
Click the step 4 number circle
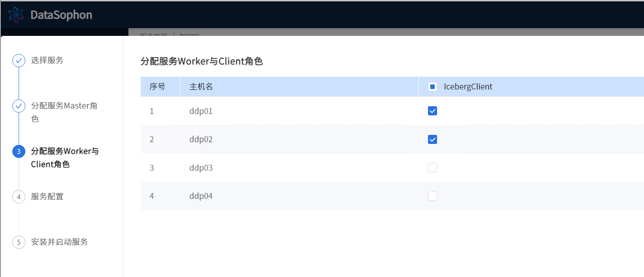[19, 197]
